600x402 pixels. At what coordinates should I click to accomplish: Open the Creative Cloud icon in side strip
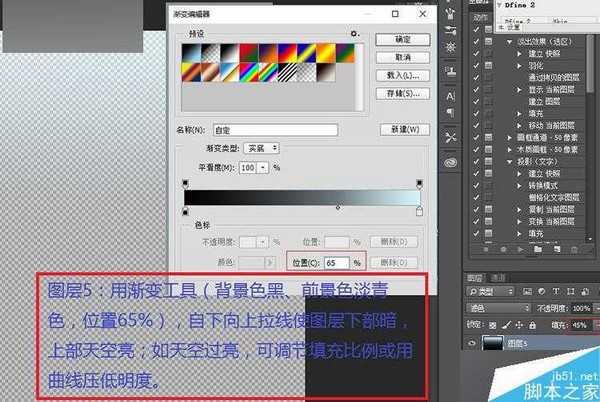(451, 160)
